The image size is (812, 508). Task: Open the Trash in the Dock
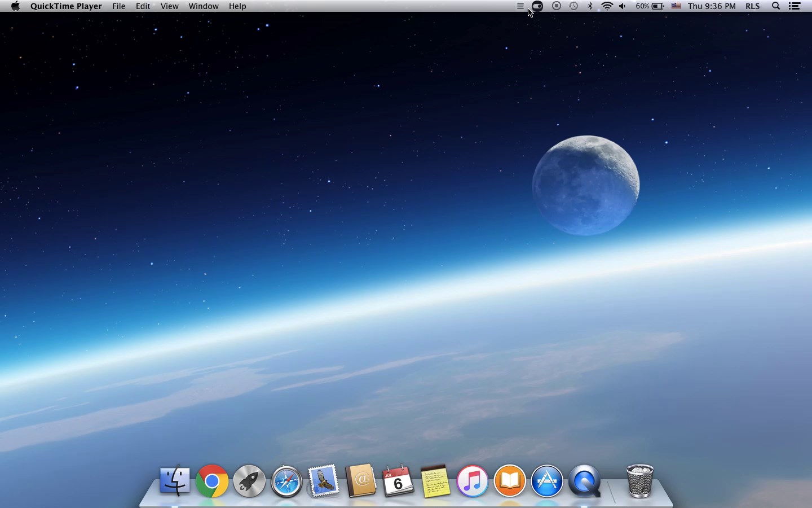click(640, 481)
